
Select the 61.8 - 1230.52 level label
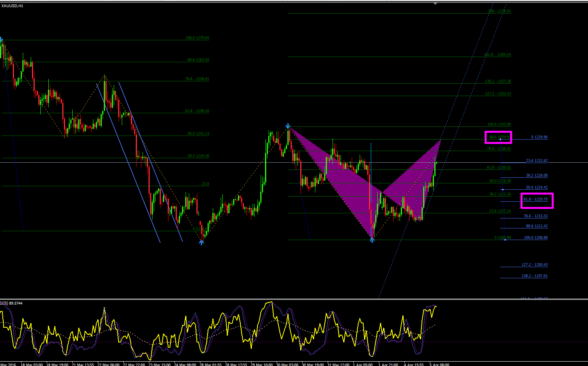coord(499,167)
